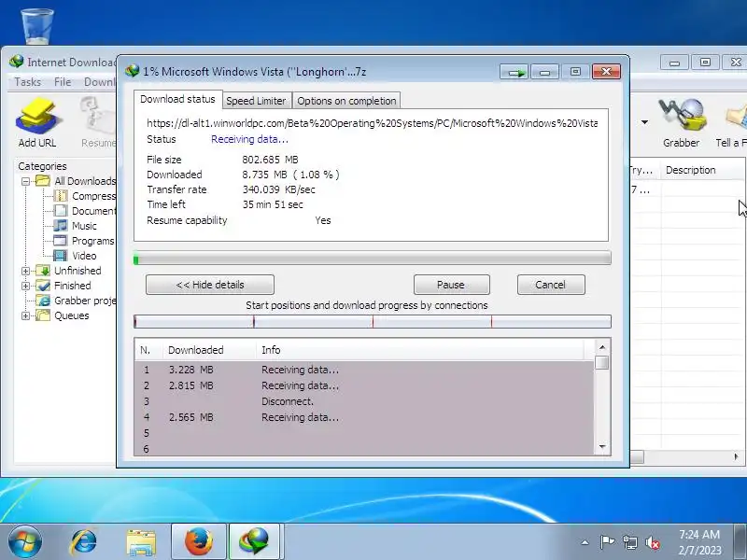Click the main download progress bar
Viewport: 747px width, 560px height.
(x=372, y=259)
